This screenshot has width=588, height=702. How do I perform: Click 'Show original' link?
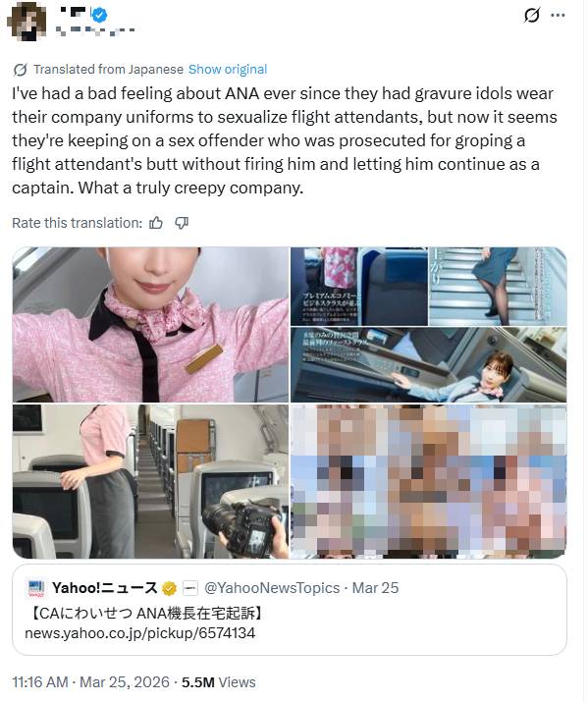pyautogui.click(x=228, y=70)
